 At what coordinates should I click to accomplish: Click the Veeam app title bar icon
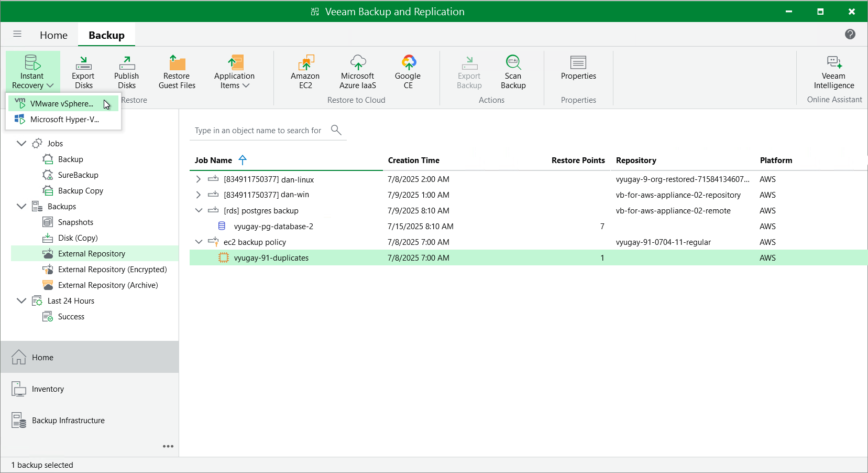314,12
